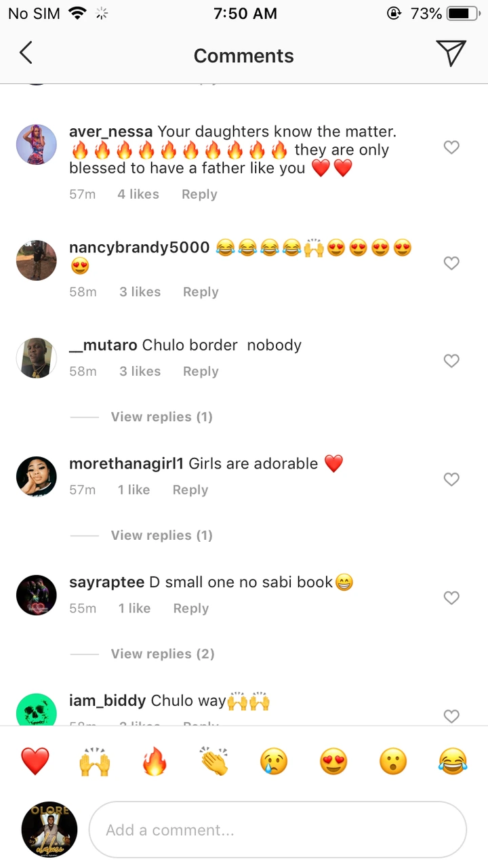The image size is (488, 868).
Task: Expand replies under morethanagirl1's comment
Action: pyautogui.click(x=161, y=536)
